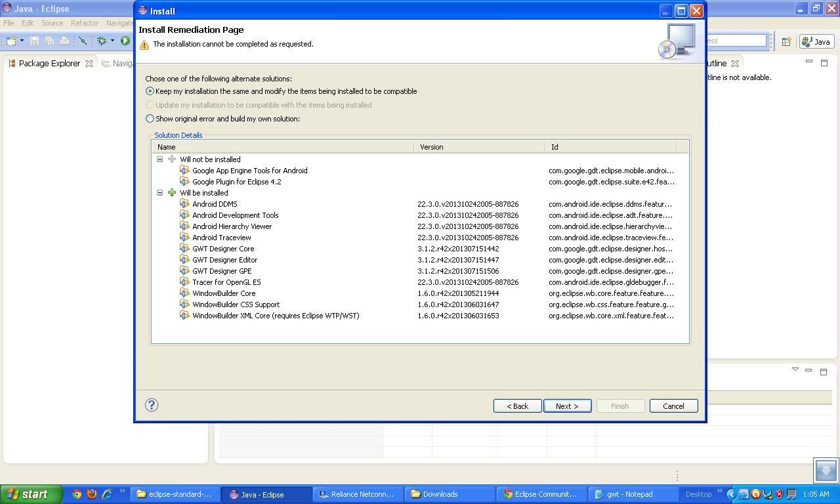The height and width of the screenshot is (504, 840).
Task: Switch to the Reliance Netconnect taskbar window
Action: click(x=359, y=494)
